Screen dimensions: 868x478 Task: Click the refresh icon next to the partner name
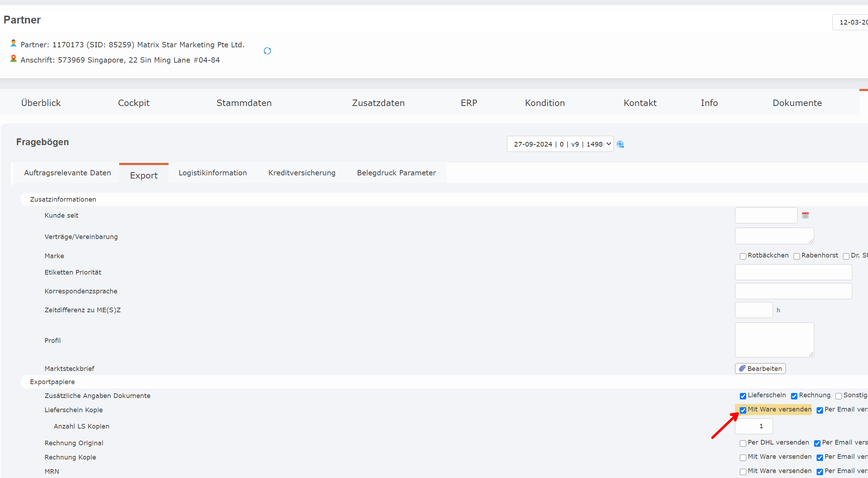click(267, 51)
